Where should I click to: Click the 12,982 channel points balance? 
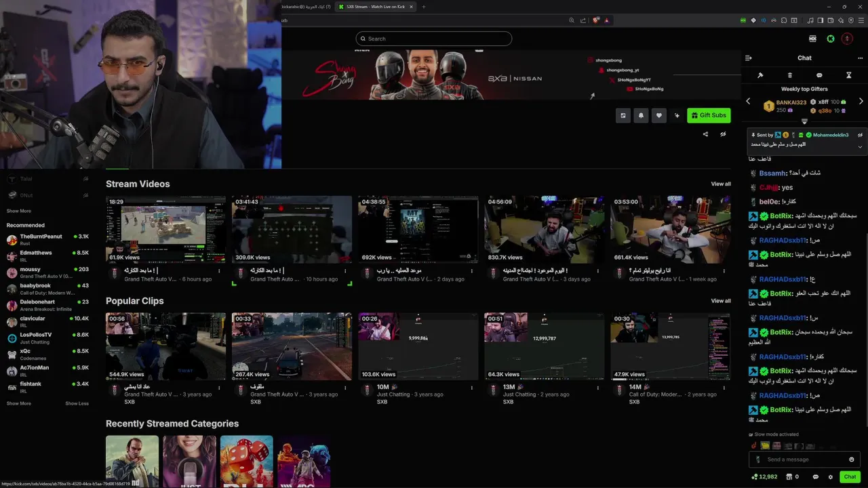point(764,477)
